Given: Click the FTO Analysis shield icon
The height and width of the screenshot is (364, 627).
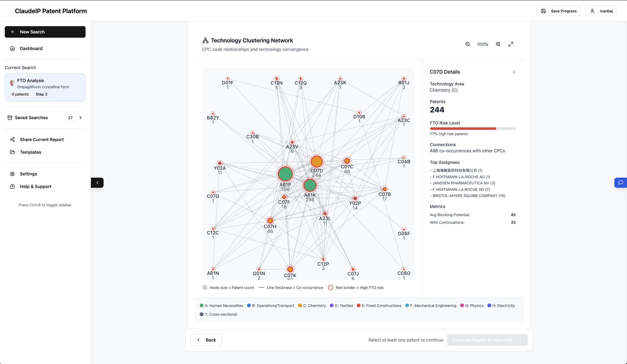Looking at the screenshot, I should coord(12,83).
